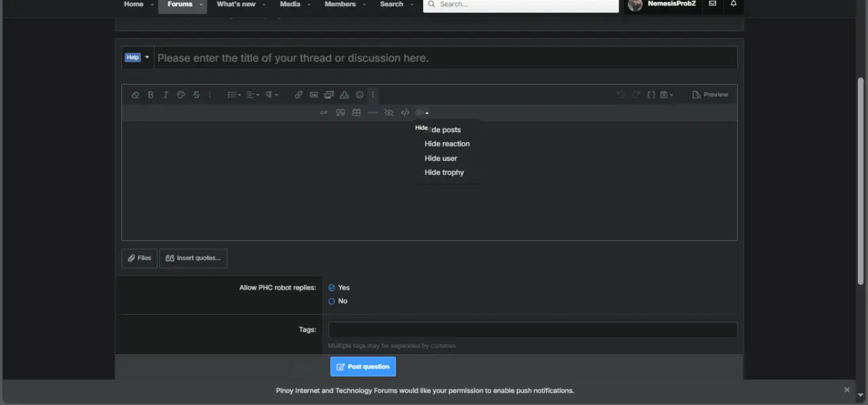The height and width of the screenshot is (405, 868).
Task: Toggle italic formatting in editor
Action: pos(165,95)
